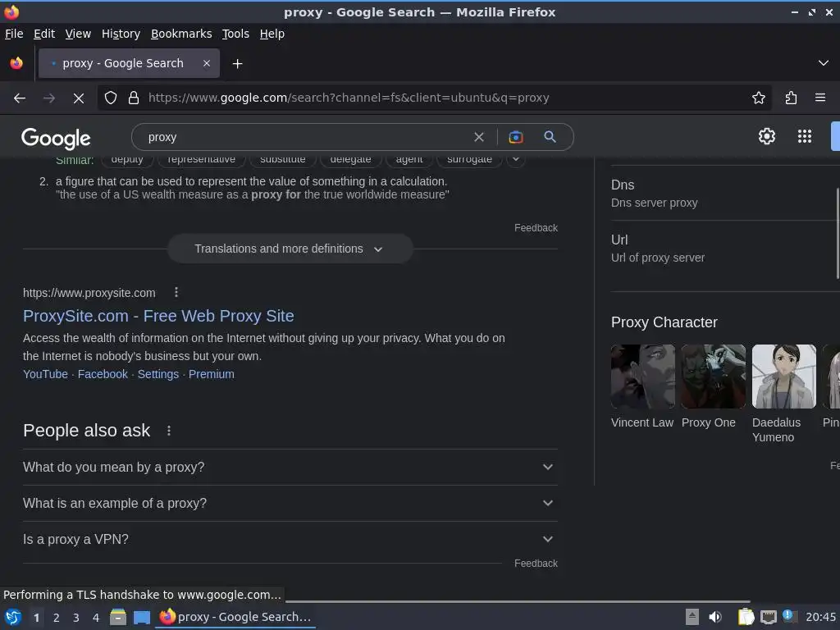Switch to workspace 3

coord(76,618)
